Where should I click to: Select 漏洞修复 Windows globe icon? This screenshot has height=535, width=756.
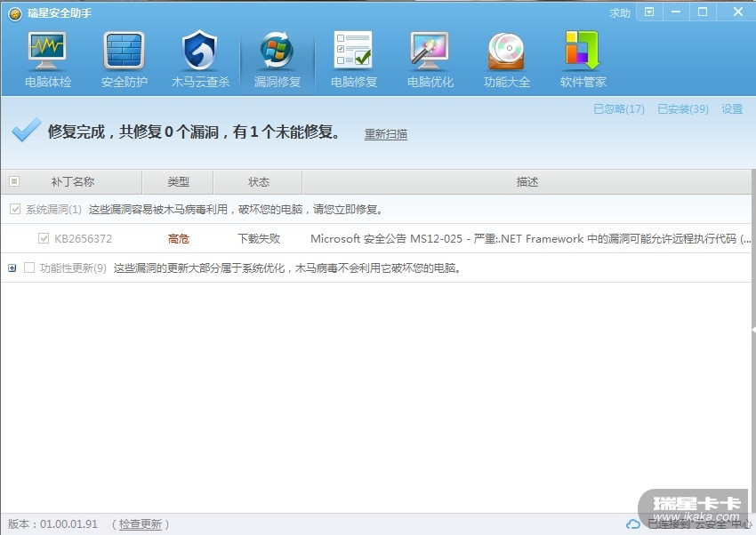[x=277, y=50]
